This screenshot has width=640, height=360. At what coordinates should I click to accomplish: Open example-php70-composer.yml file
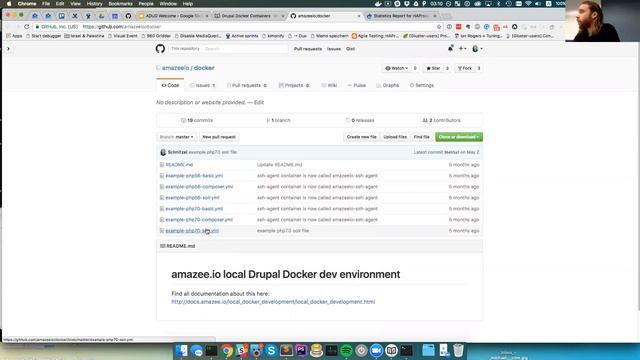[199, 220]
